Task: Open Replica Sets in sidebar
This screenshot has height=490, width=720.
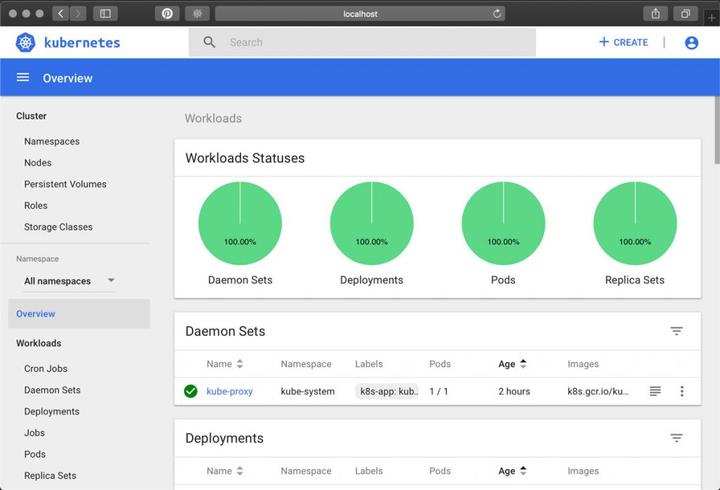Action: coord(51,475)
